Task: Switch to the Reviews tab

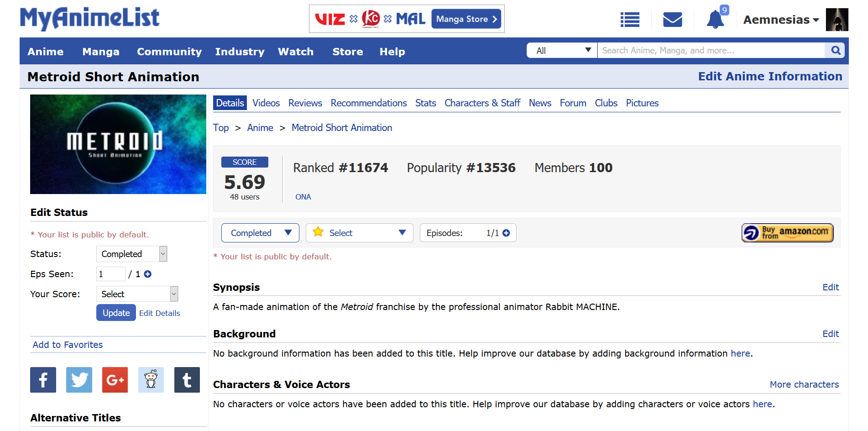Action: [x=305, y=103]
